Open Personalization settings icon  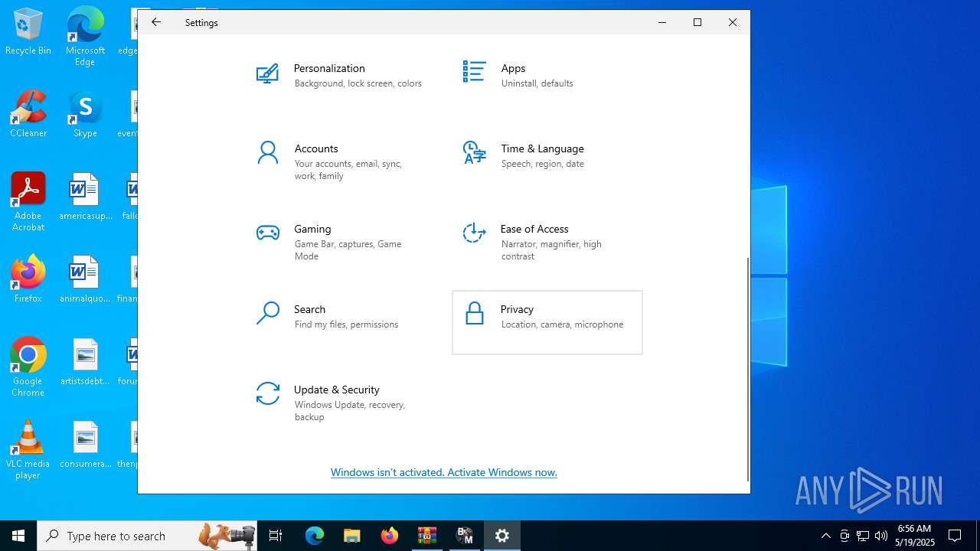[267, 73]
